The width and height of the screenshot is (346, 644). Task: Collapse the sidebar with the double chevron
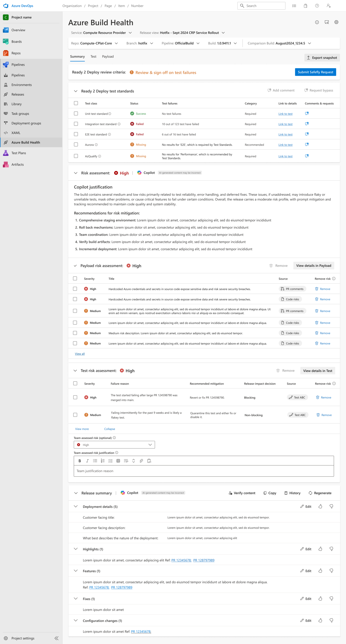56,638
